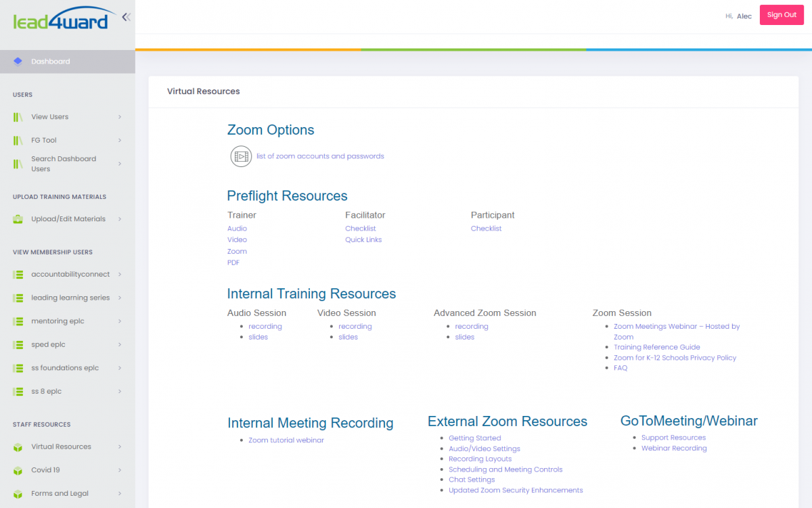Click the zoom accounts video film icon

pyautogui.click(x=241, y=156)
